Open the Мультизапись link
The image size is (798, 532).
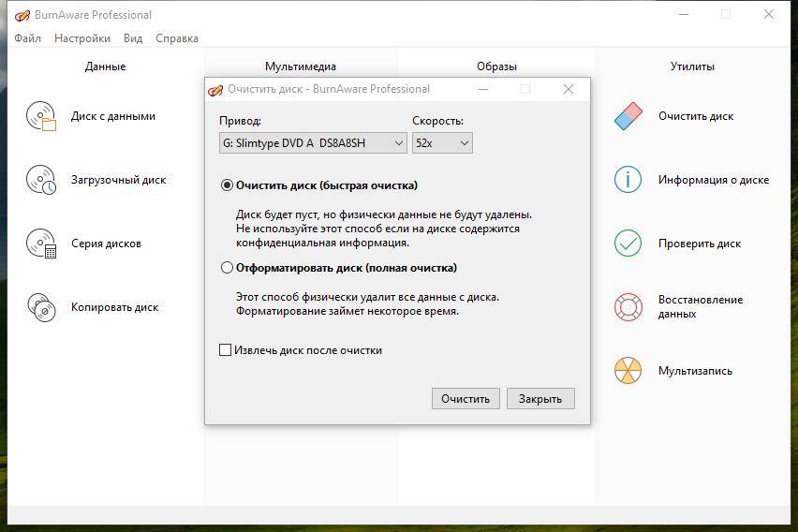pos(695,371)
